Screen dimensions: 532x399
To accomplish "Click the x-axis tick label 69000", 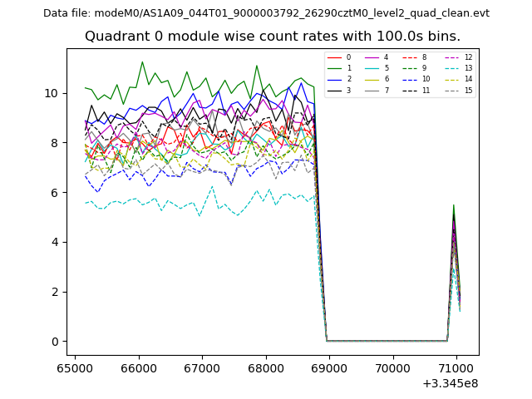I will tap(328, 367).
